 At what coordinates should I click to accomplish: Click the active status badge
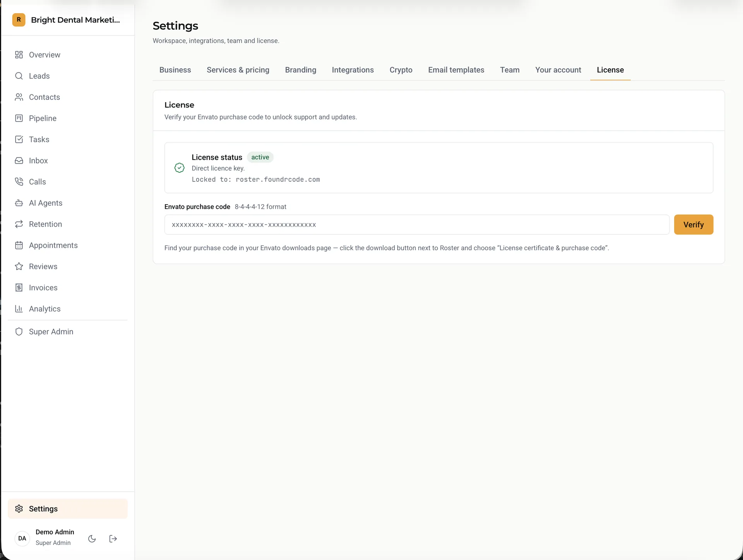click(x=260, y=157)
